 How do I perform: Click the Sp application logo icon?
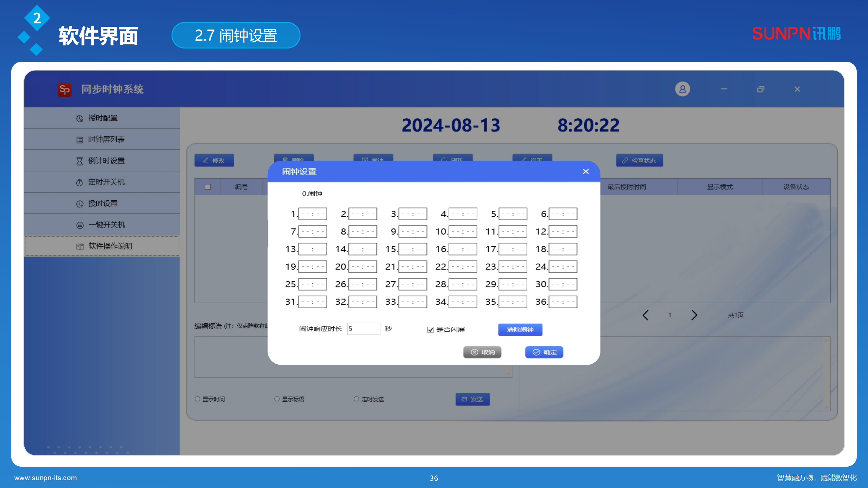64,89
